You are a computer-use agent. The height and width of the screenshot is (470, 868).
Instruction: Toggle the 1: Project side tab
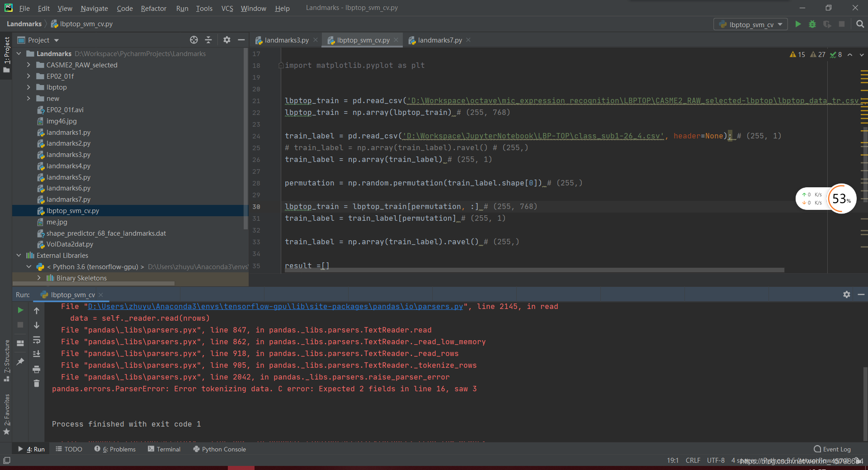[x=7, y=54]
